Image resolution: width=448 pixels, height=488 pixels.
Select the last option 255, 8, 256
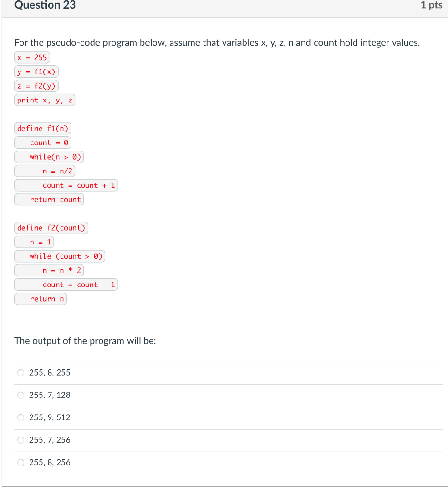[x=21, y=462]
